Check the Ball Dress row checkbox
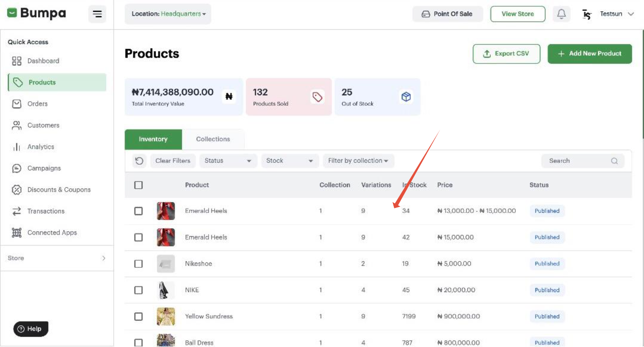 tap(139, 342)
